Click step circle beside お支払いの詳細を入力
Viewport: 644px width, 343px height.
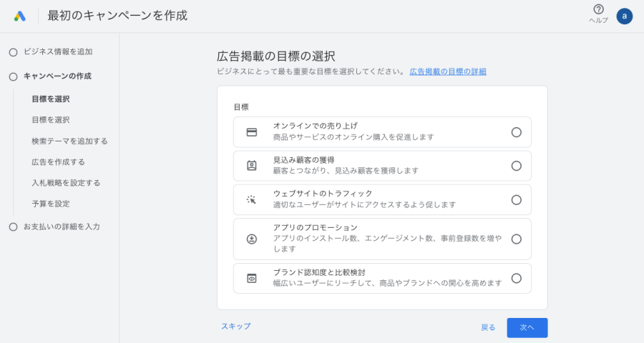13,227
